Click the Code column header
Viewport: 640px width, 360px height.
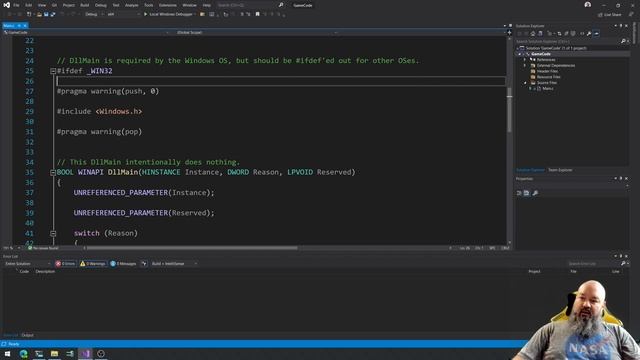[24, 271]
